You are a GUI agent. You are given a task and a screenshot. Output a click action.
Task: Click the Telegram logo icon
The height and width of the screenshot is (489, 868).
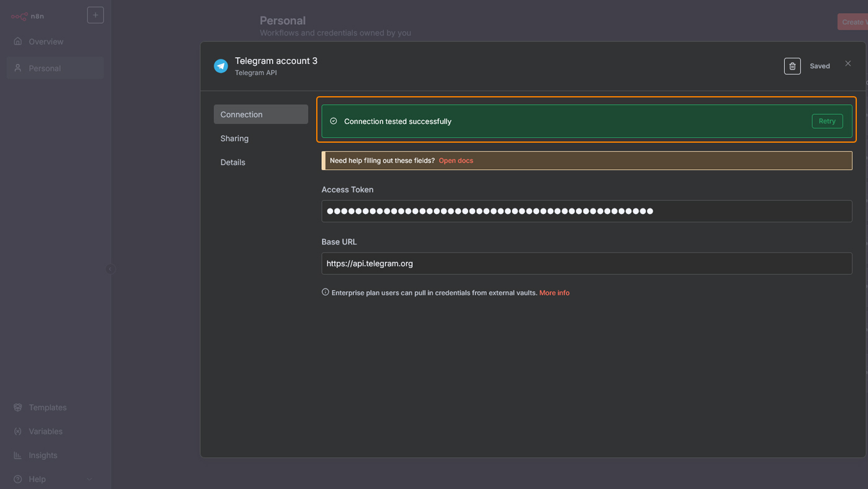(221, 66)
